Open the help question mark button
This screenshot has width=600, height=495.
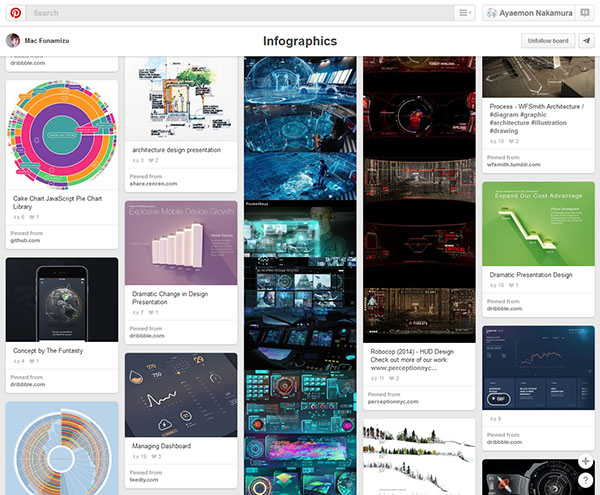point(586,480)
